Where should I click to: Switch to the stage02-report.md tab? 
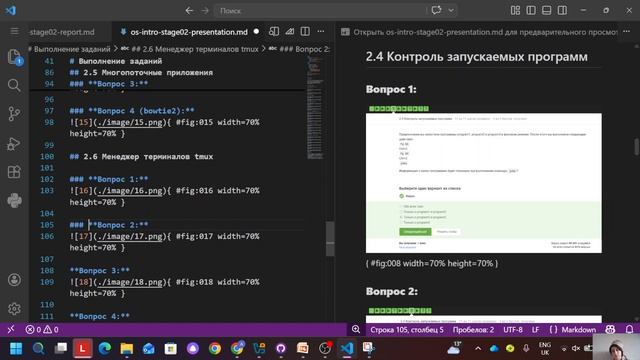pyautogui.click(x=62, y=32)
